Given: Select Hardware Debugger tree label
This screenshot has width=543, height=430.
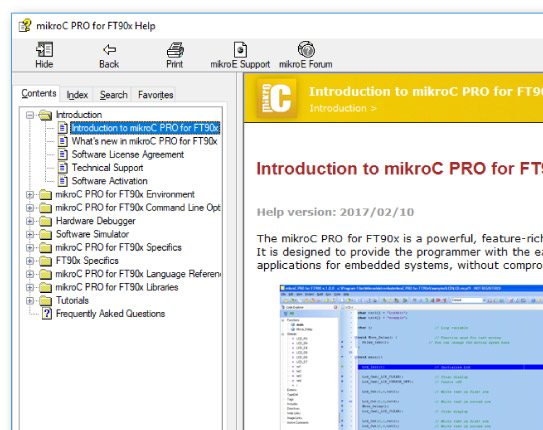Looking at the screenshot, I should pyautogui.click(x=96, y=221).
